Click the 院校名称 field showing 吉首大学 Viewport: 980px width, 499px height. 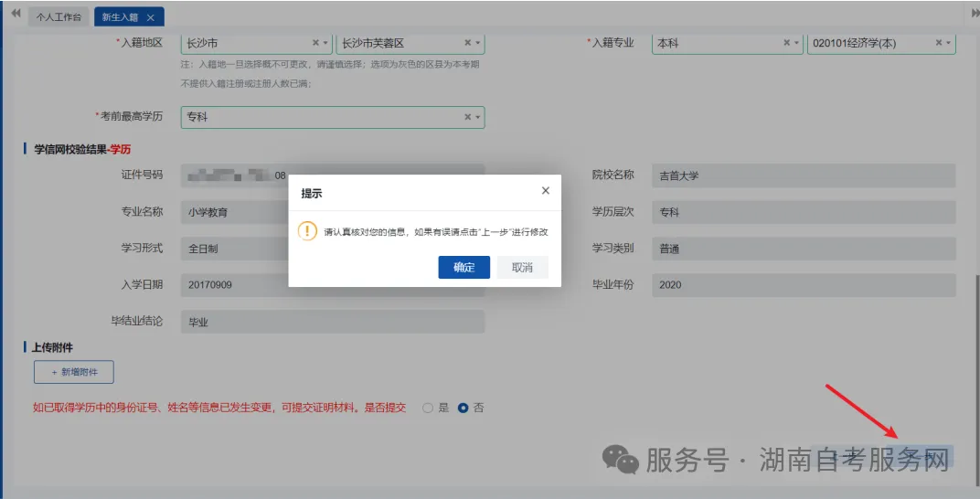(804, 175)
